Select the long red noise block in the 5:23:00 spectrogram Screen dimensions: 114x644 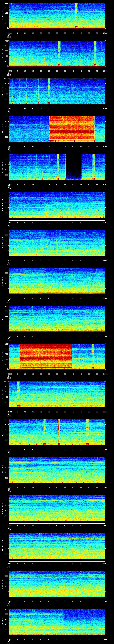point(46,356)
